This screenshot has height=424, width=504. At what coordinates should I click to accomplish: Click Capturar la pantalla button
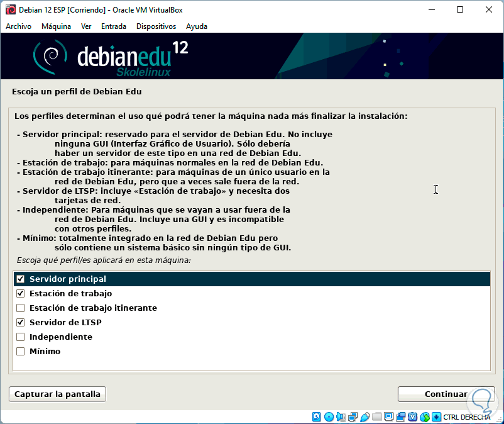[x=57, y=394]
